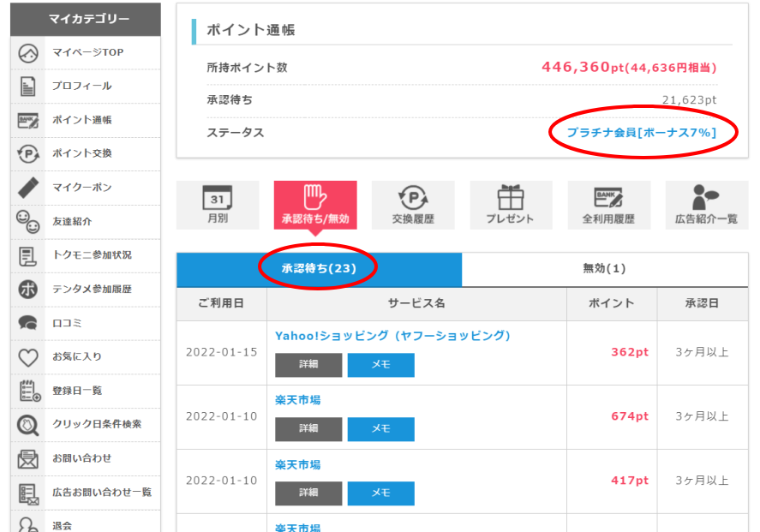Click the 362pt point value
760x532 pixels.
tap(630, 352)
